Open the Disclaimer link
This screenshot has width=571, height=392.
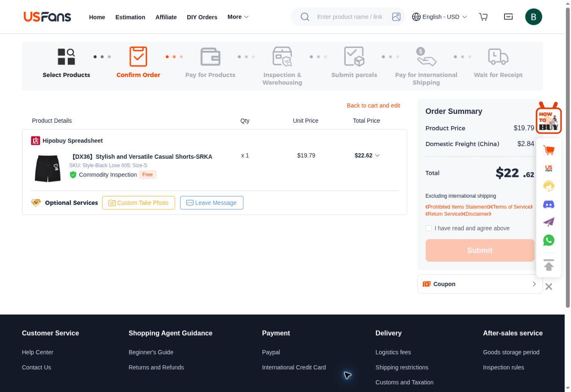tap(477, 214)
